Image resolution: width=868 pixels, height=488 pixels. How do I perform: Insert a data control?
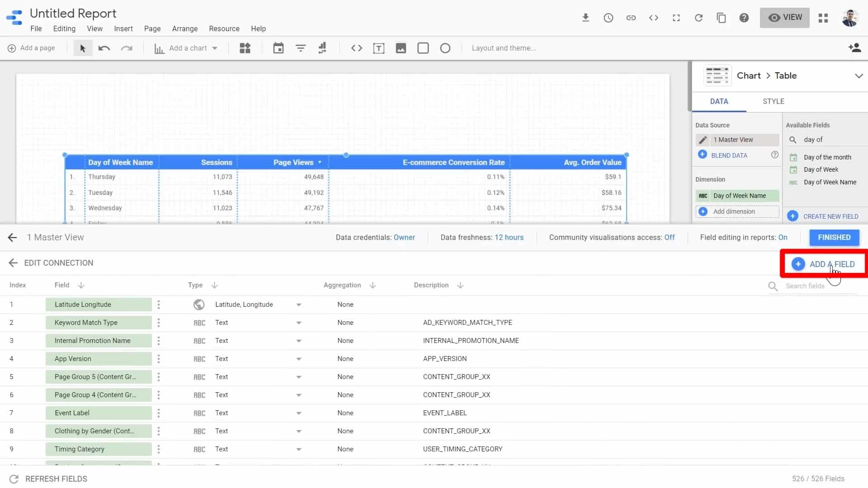322,48
